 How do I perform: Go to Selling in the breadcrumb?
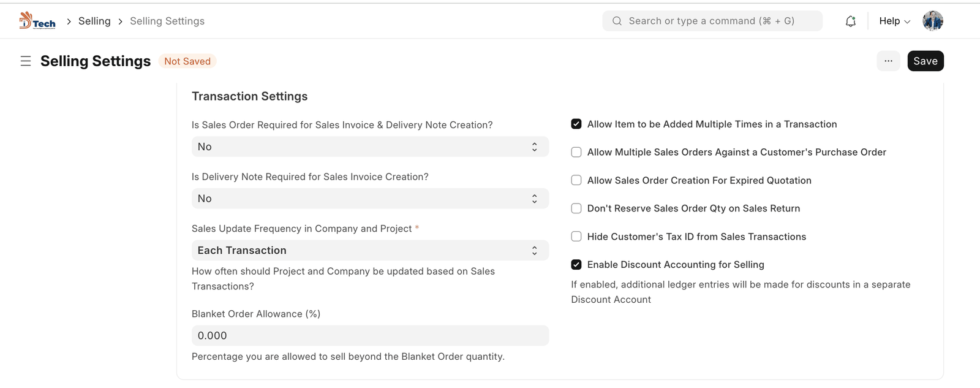click(94, 21)
